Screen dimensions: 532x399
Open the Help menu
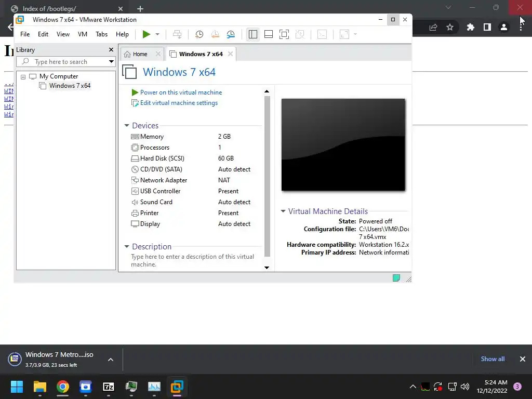tap(122, 34)
